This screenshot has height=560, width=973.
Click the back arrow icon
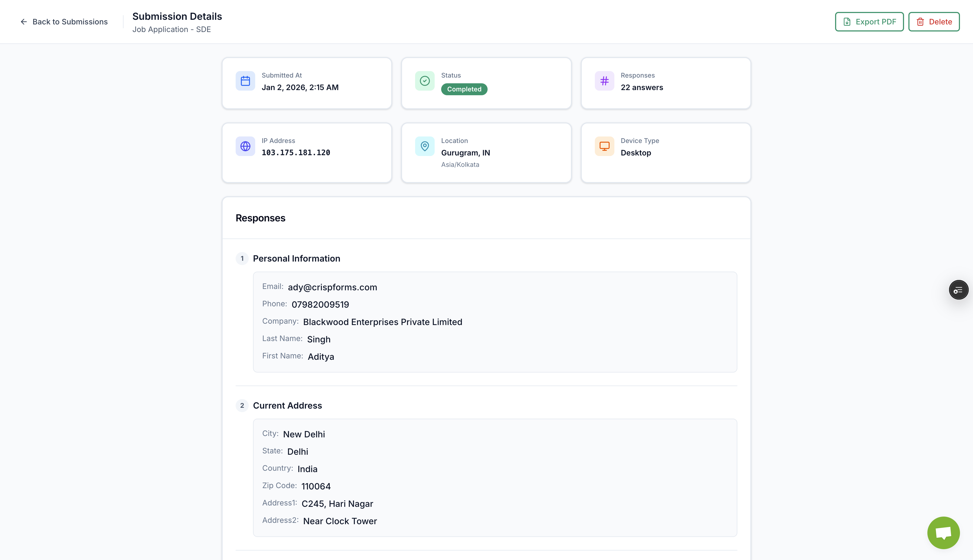click(x=24, y=22)
